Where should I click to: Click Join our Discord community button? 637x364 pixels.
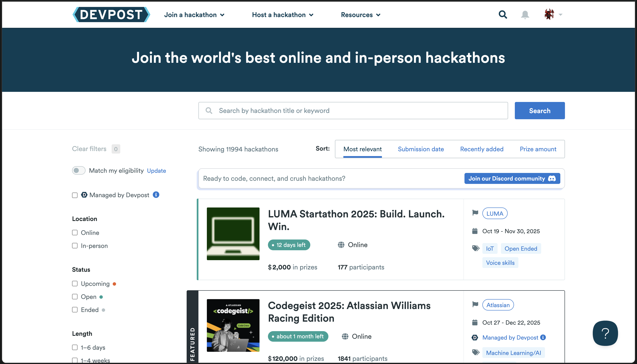coord(512,178)
